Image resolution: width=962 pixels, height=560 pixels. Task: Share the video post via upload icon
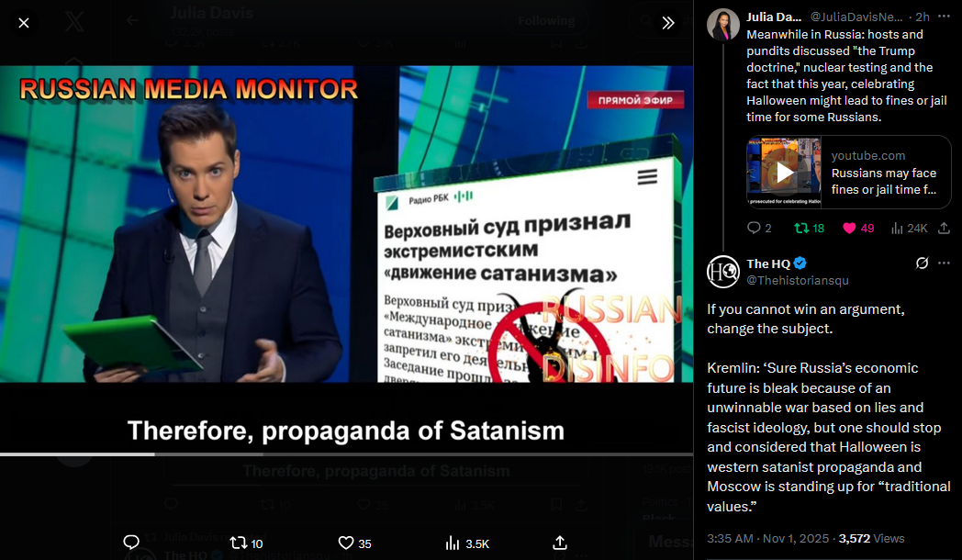(560, 543)
